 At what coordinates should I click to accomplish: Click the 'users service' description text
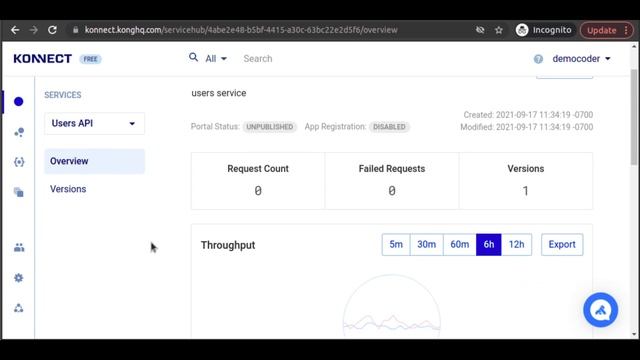[219, 93]
